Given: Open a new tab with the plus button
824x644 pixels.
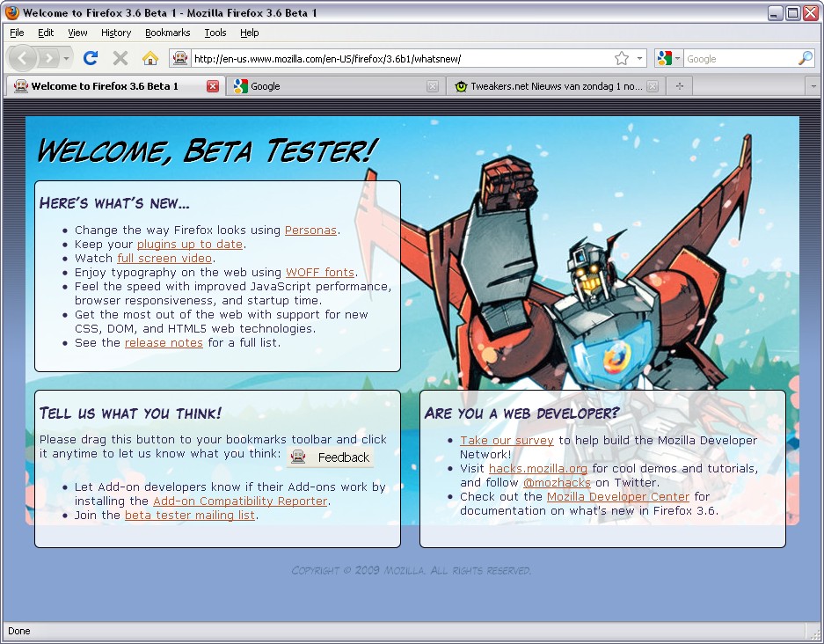Looking at the screenshot, I should [680, 86].
